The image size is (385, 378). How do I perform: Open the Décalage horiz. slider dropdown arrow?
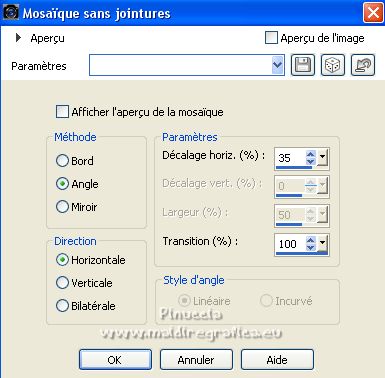[322, 158]
